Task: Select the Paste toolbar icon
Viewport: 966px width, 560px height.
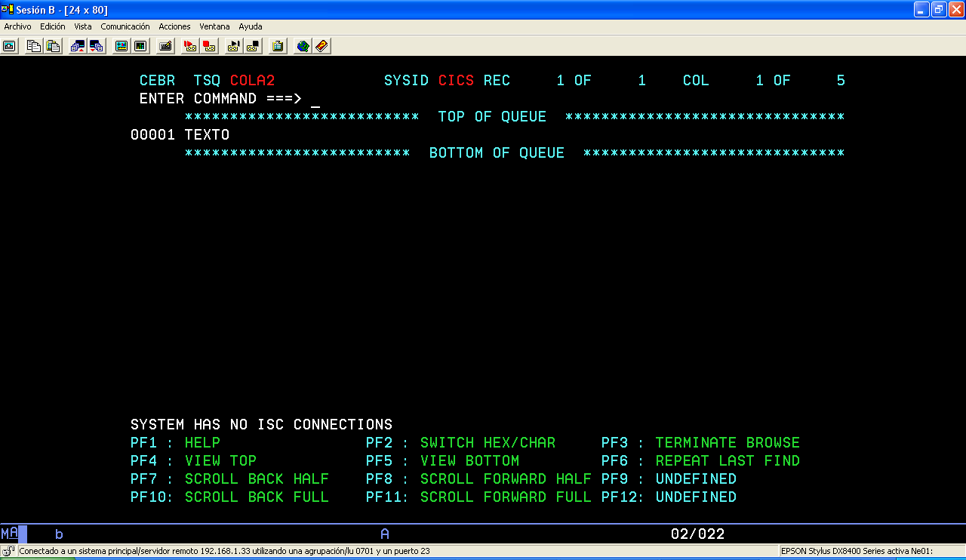Action: (53, 46)
